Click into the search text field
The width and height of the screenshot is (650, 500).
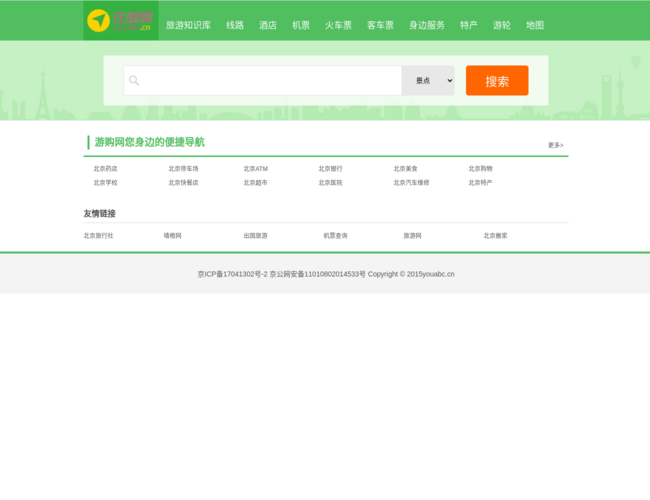tap(270, 81)
